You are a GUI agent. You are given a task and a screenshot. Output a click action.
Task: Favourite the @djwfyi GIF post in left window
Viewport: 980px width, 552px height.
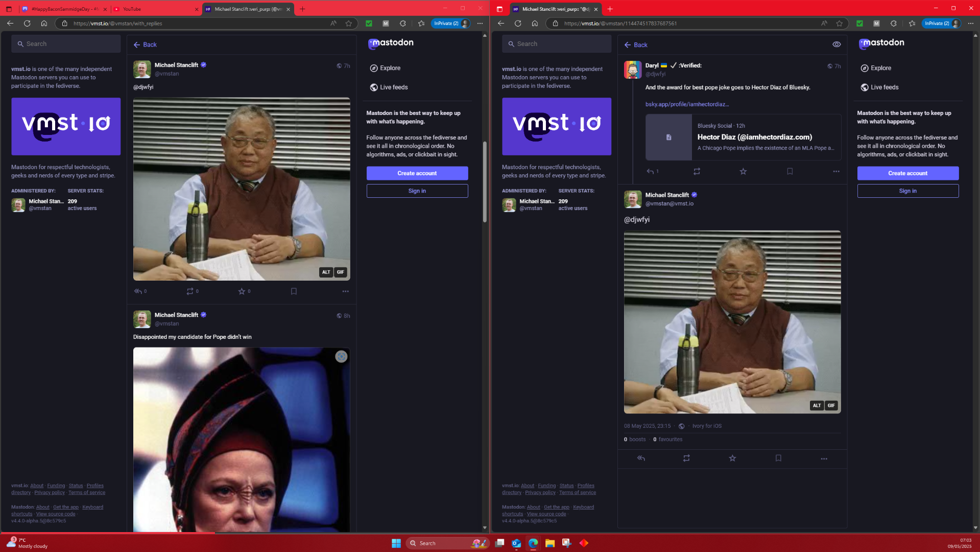[x=242, y=291]
